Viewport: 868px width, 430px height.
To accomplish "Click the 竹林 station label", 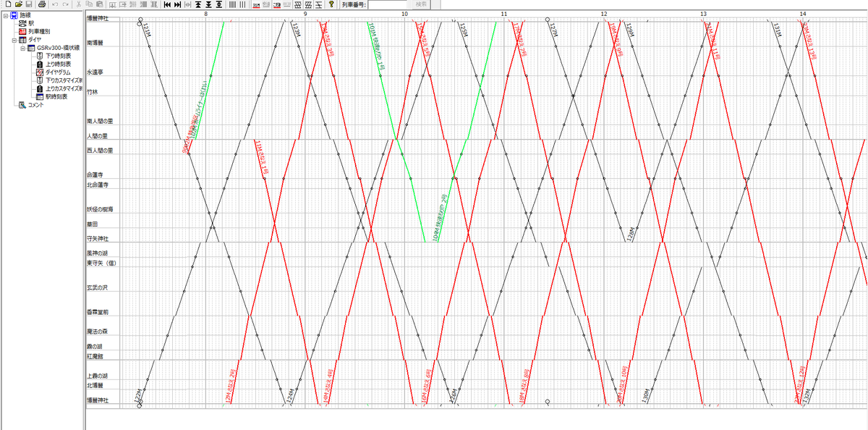I will (x=93, y=92).
